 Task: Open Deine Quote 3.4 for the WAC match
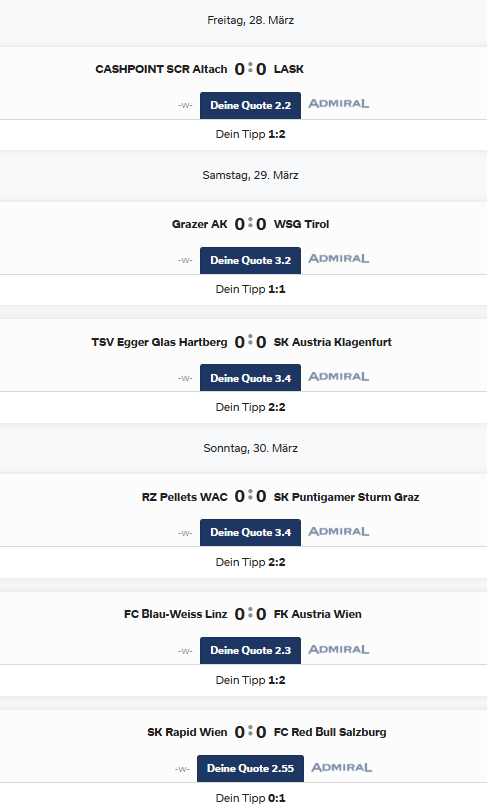(x=250, y=532)
